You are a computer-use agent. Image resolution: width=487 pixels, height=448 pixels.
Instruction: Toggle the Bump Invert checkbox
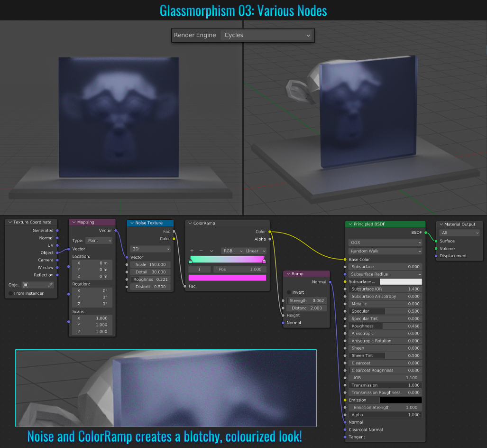click(289, 292)
